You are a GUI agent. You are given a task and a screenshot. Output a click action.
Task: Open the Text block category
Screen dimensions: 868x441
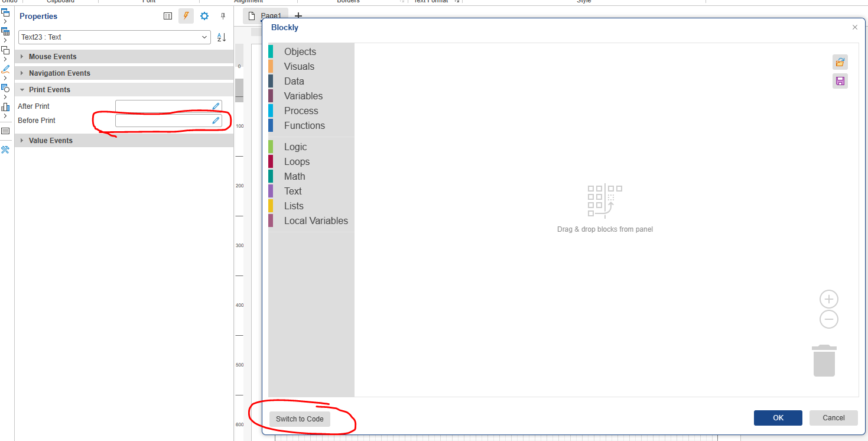[311, 191]
